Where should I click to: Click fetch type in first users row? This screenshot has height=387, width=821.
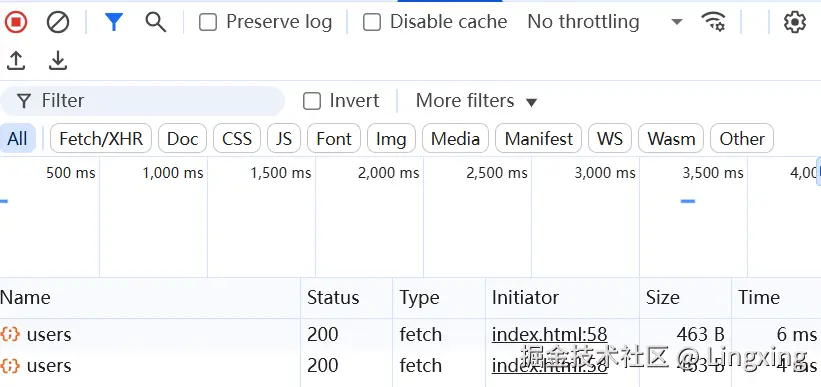click(x=420, y=334)
